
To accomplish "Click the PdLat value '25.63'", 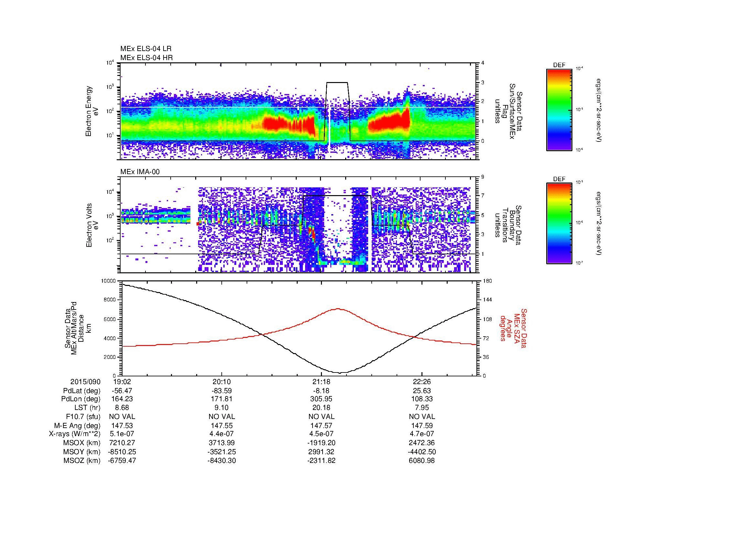I will pos(422,391).
